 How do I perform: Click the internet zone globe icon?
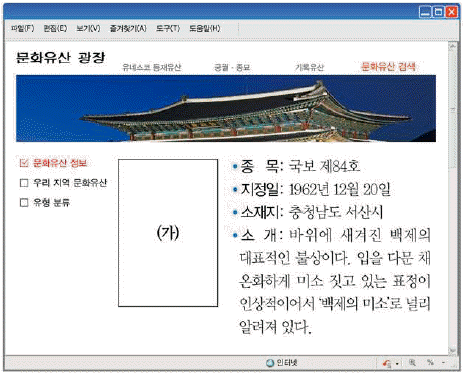[x=270, y=363]
